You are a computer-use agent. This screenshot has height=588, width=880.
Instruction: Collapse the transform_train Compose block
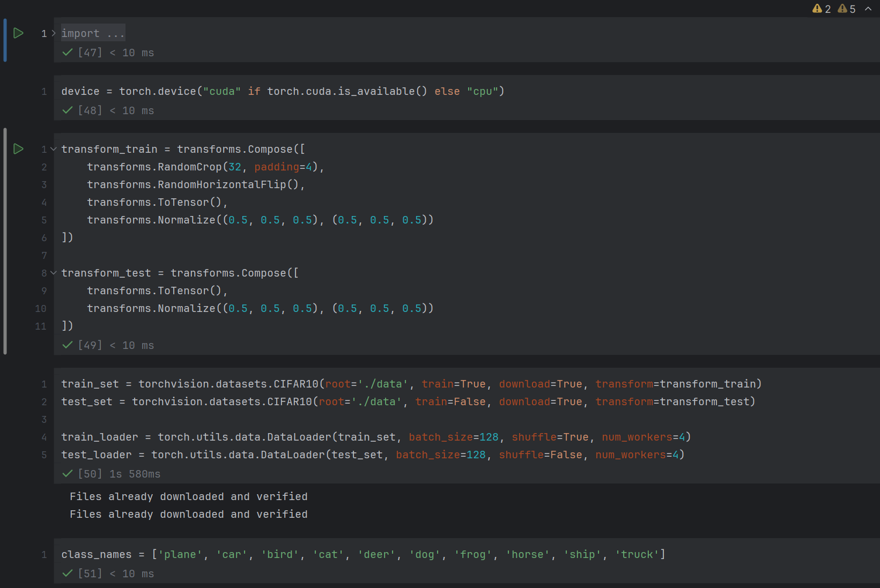[x=54, y=149]
